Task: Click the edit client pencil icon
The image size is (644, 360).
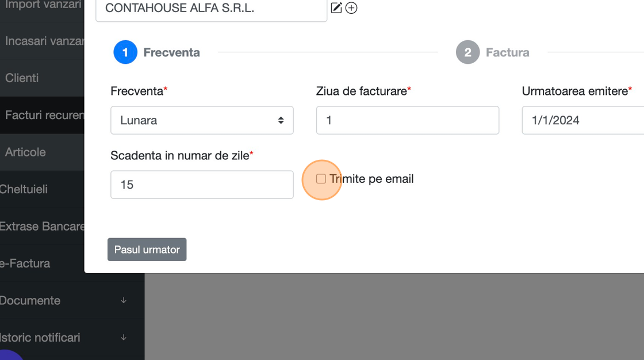Action: 336,8
